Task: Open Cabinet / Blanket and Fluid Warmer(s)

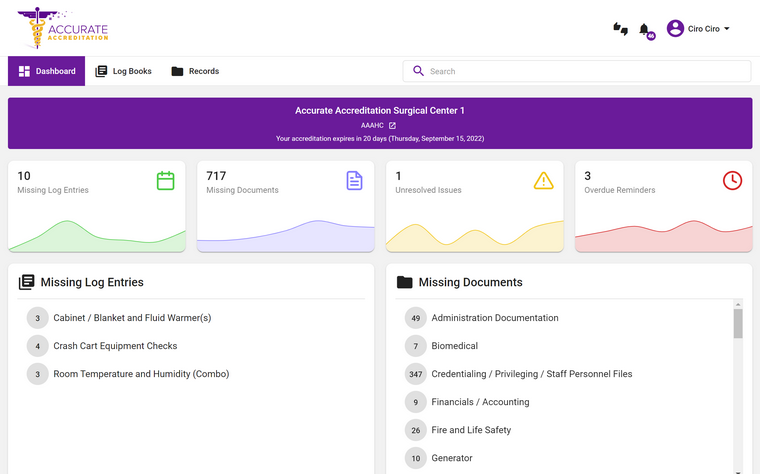Action: 132,318
